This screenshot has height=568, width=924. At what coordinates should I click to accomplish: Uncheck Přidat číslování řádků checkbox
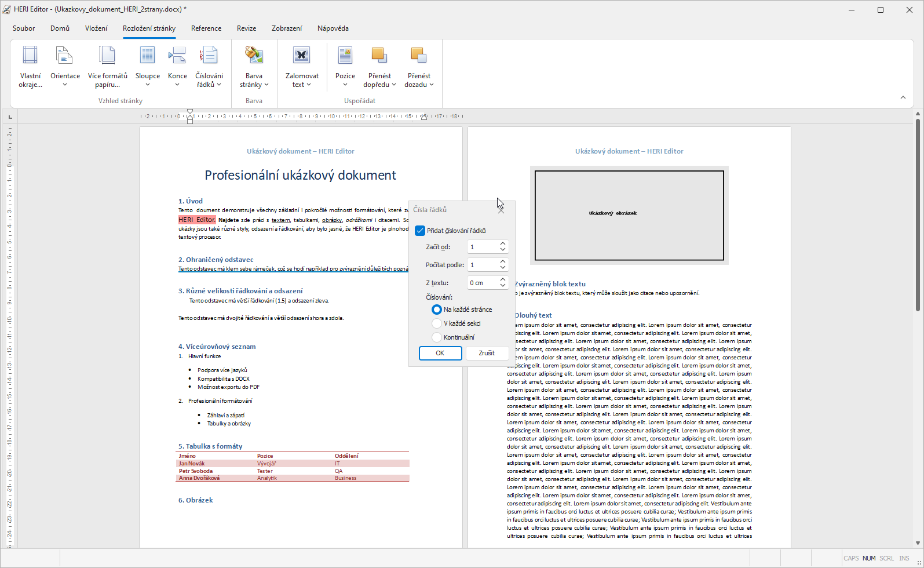coord(421,231)
